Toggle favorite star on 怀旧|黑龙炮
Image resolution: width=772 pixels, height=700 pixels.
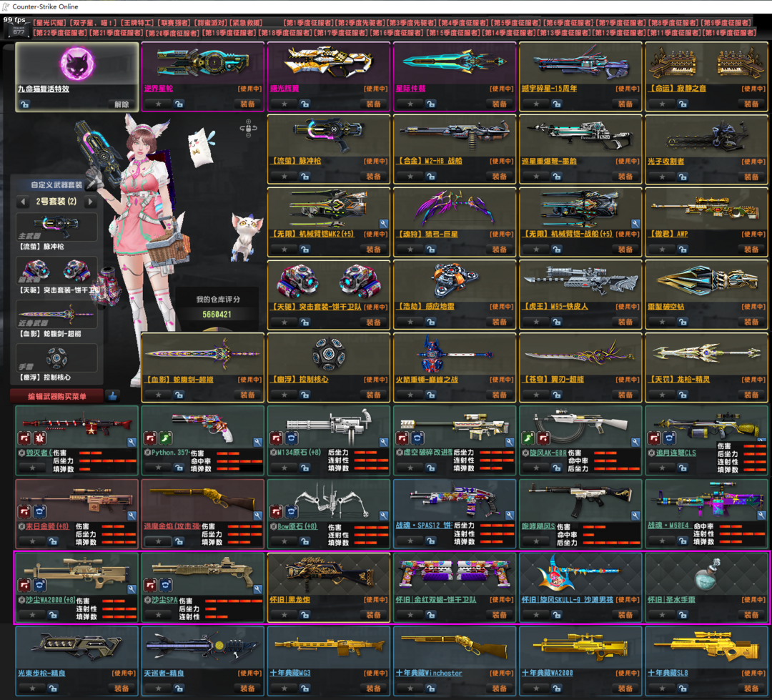[x=284, y=615]
